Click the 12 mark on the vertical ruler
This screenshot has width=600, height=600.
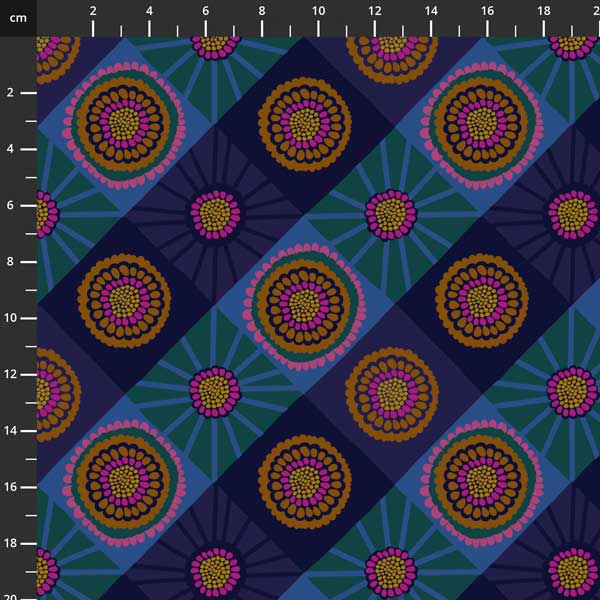[x=10, y=374]
